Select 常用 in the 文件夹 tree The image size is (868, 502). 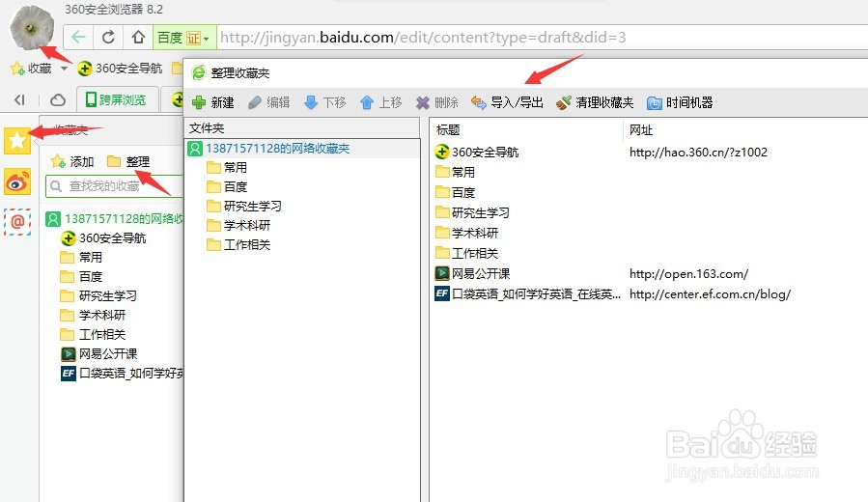coord(226,168)
